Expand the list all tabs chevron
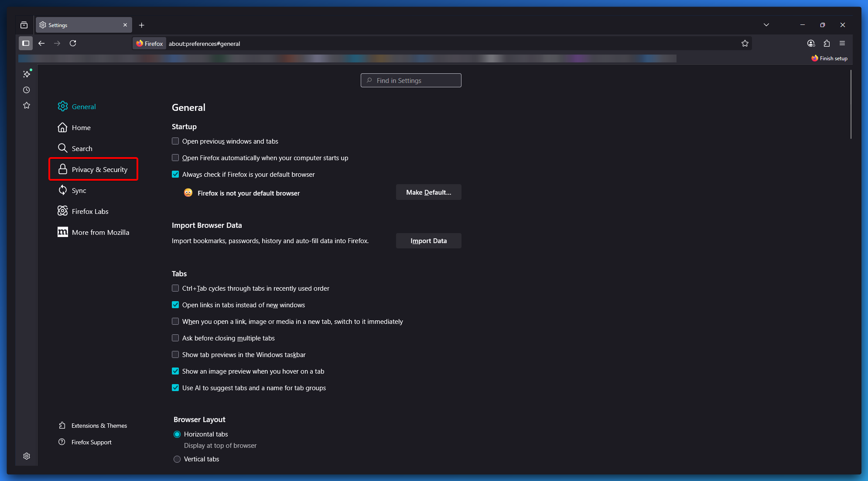Image resolution: width=868 pixels, height=481 pixels. point(766,25)
